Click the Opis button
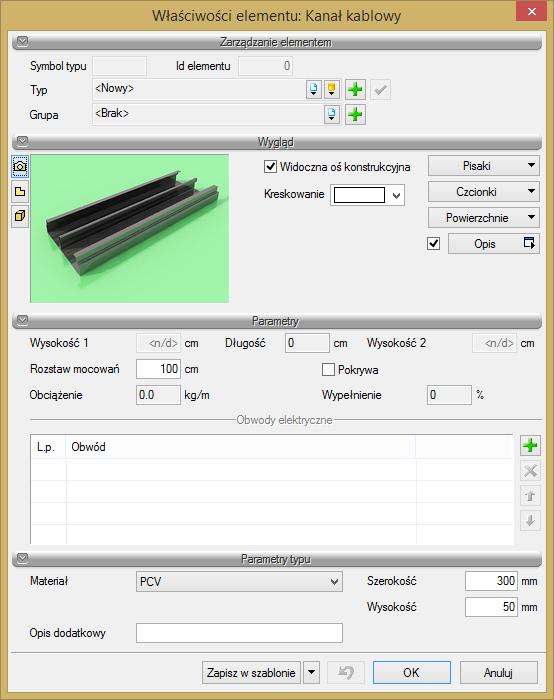Viewport: 554px width, 700px height. pyautogui.click(x=494, y=244)
